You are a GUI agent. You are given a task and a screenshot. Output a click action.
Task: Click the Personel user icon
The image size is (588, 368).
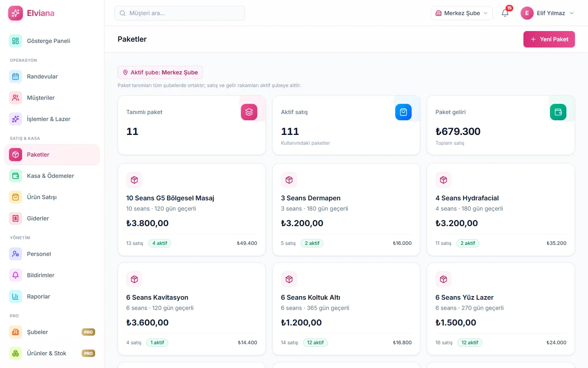(16, 254)
